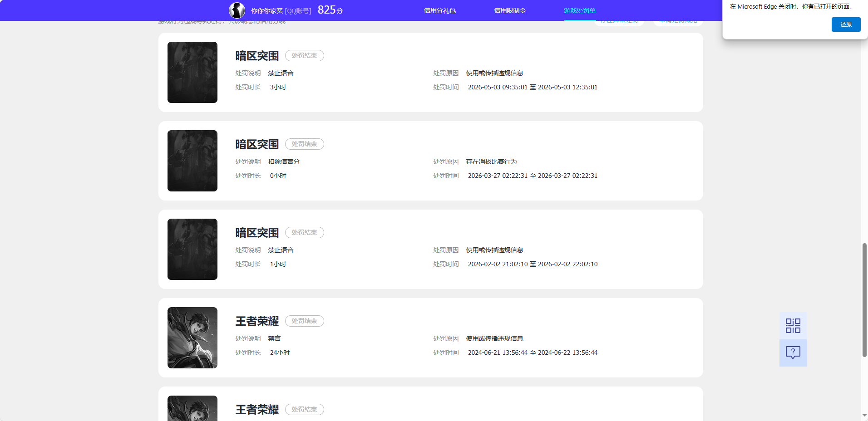This screenshot has height=421, width=868.
Task: Click 使用或传播违规信息 reason in 王者荣耀 24小时 card
Action: click(x=494, y=338)
